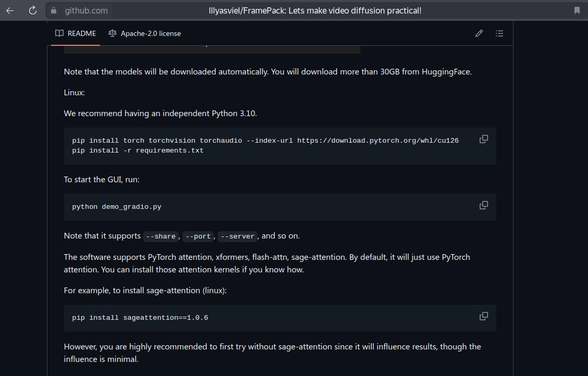The height and width of the screenshot is (376, 588).
Task: Switch to the README tab
Action: coord(76,33)
